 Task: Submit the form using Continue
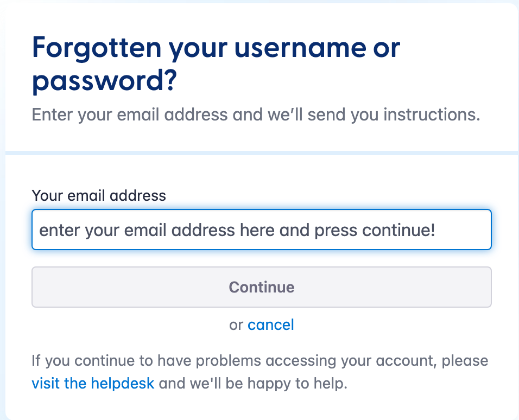coord(261,287)
